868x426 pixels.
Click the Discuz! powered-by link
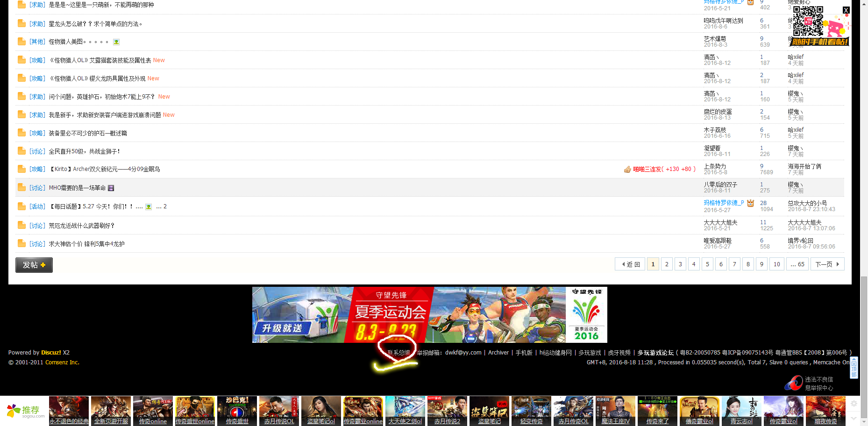point(51,353)
